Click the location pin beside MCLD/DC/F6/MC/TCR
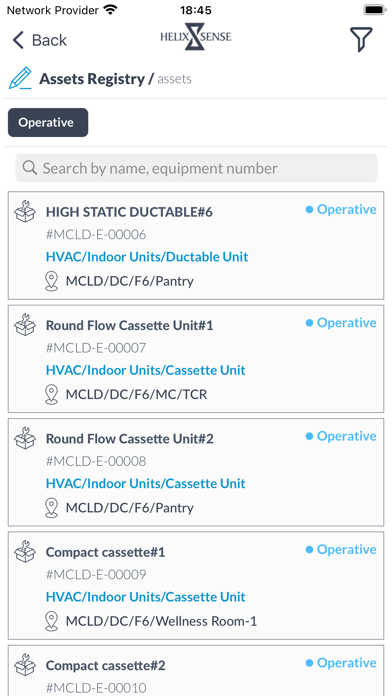The width and height of the screenshot is (392, 696). [x=52, y=394]
